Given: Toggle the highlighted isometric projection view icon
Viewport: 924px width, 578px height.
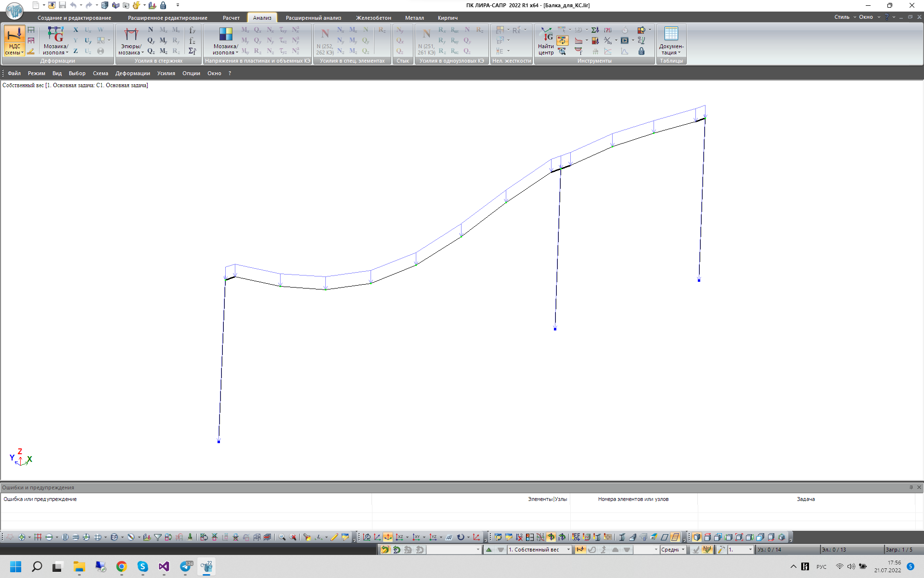Looking at the screenshot, I should (x=387, y=537).
